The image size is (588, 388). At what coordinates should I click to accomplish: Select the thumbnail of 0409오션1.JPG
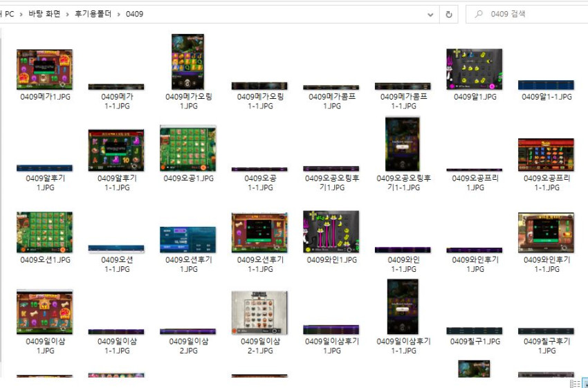[45, 232]
